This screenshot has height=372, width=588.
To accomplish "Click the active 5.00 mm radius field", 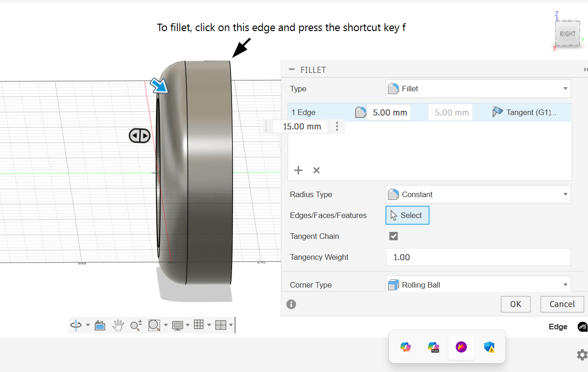I will coord(389,112).
